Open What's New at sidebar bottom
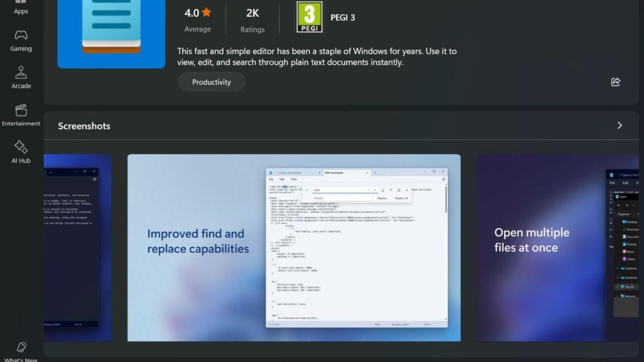644x362 pixels. (21, 352)
